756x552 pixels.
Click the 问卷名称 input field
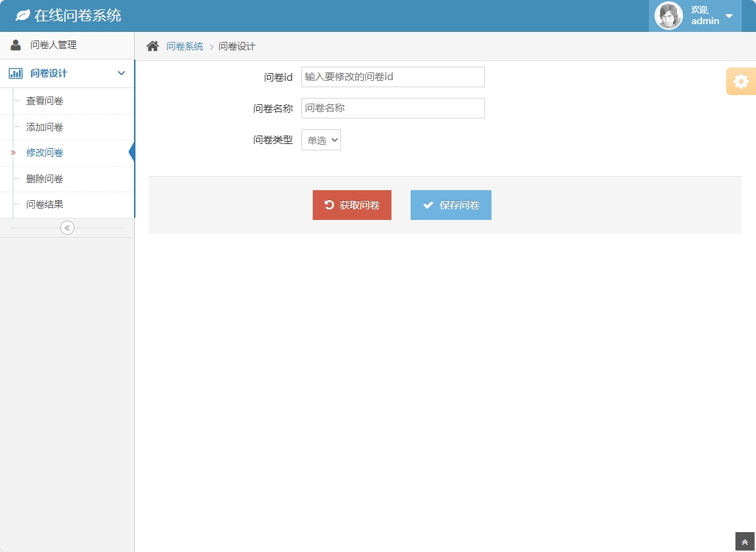coord(393,108)
